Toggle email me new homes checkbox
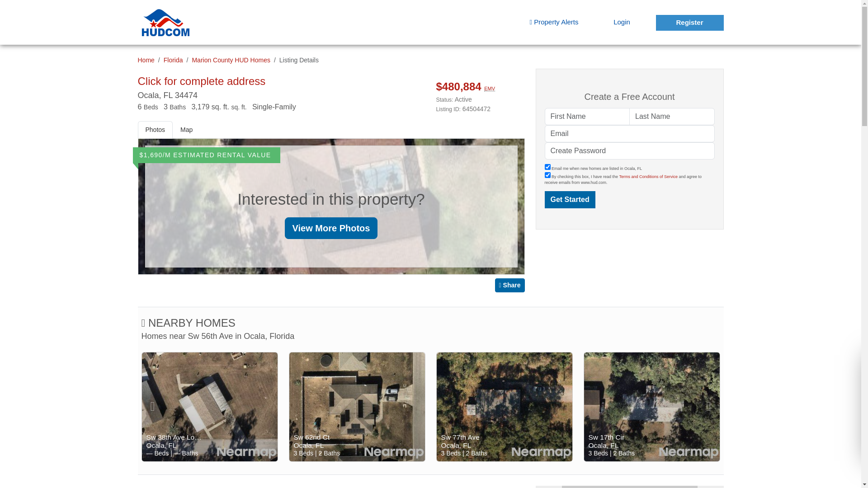868x488 pixels. tap(547, 167)
